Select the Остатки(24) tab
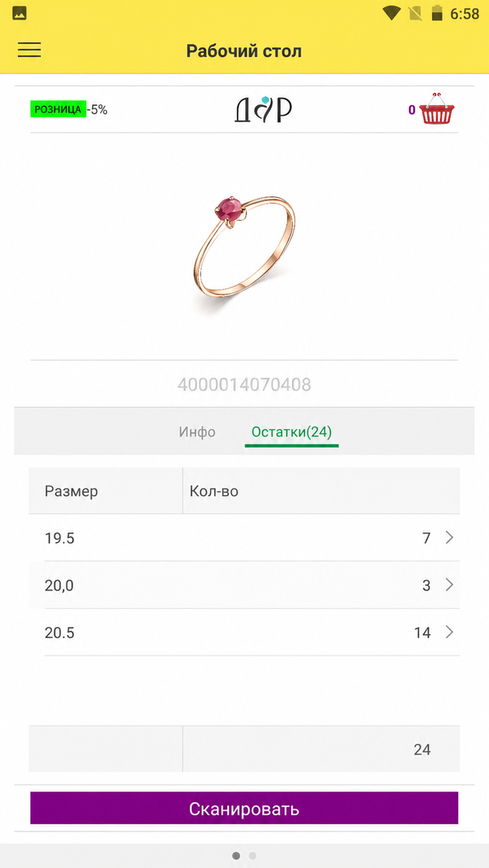The image size is (489, 868). (292, 432)
